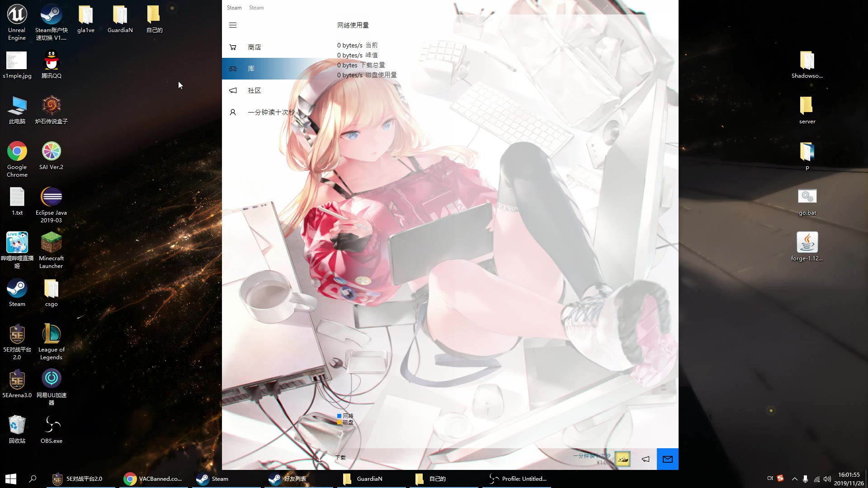Click the megaphone icon in Steam's sidebar
868x488 pixels.
pyautogui.click(x=233, y=90)
